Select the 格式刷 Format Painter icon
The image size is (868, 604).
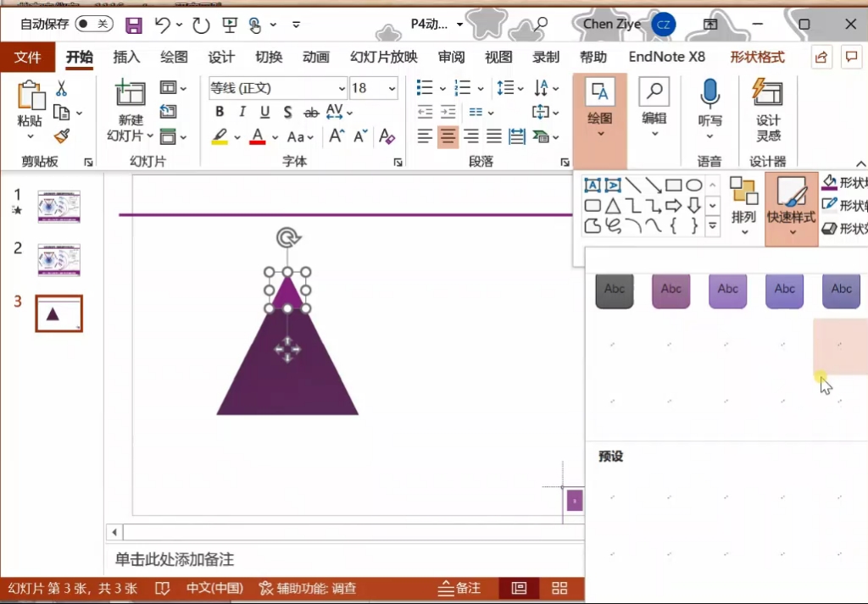coord(63,136)
